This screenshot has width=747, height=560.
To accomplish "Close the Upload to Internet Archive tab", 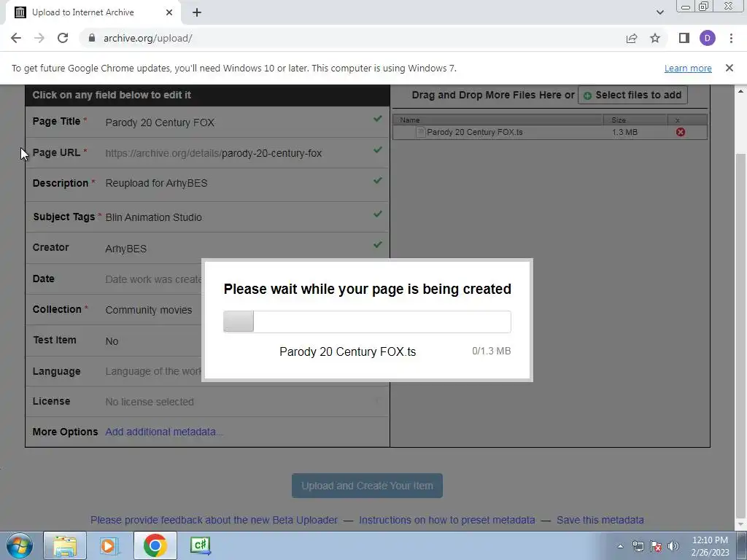I will pyautogui.click(x=169, y=12).
